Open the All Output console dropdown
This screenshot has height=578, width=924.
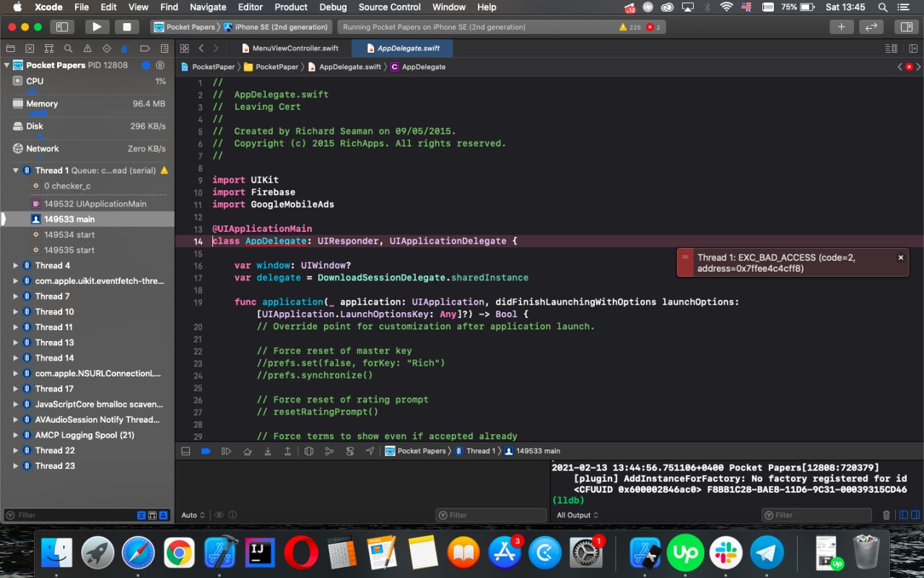(x=577, y=515)
